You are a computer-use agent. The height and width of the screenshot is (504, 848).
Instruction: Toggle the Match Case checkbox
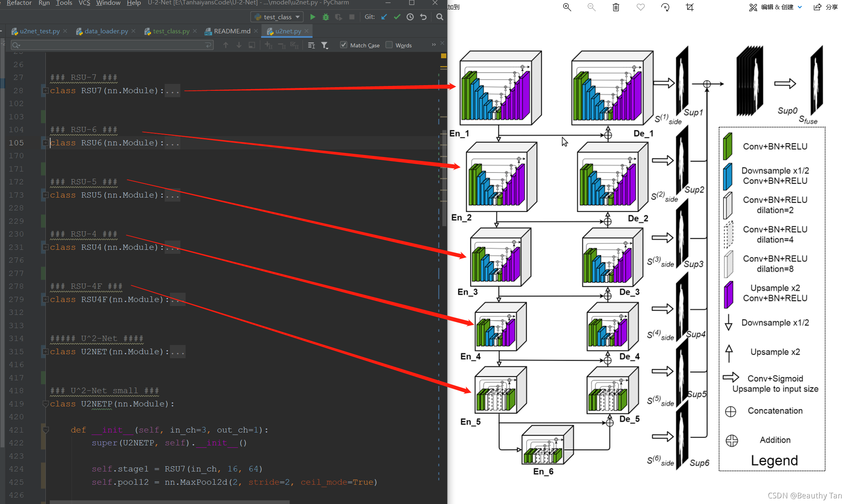coord(343,45)
